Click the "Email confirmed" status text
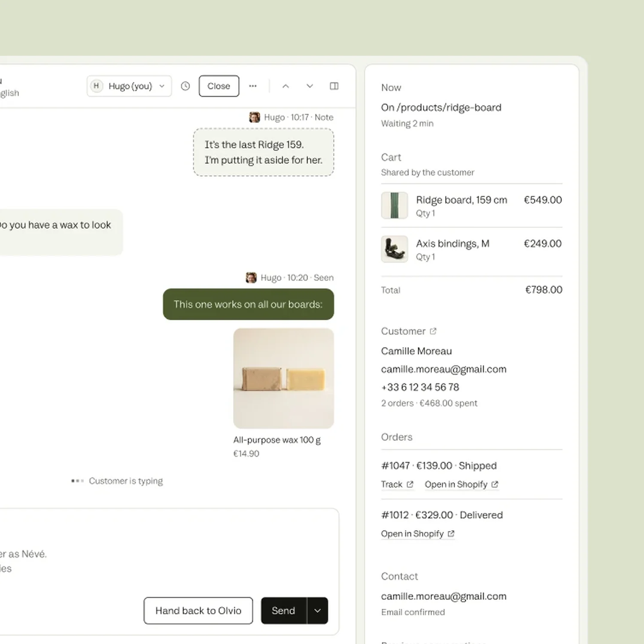This screenshot has width=644, height=644. click(413, 612)
